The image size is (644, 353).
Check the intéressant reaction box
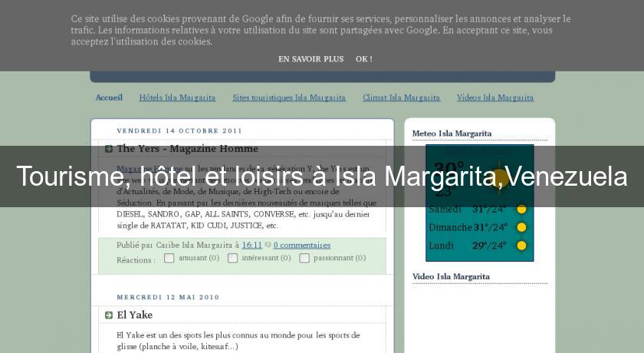[232, 258]
